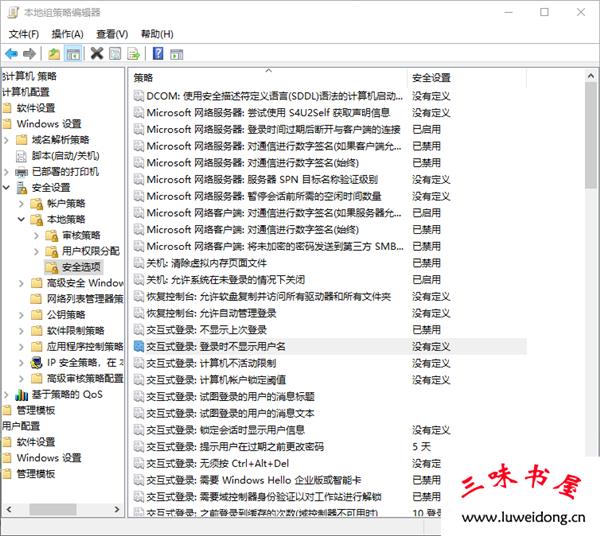
Task: Open the 文件(F) menu
Action: click(24, 34)
